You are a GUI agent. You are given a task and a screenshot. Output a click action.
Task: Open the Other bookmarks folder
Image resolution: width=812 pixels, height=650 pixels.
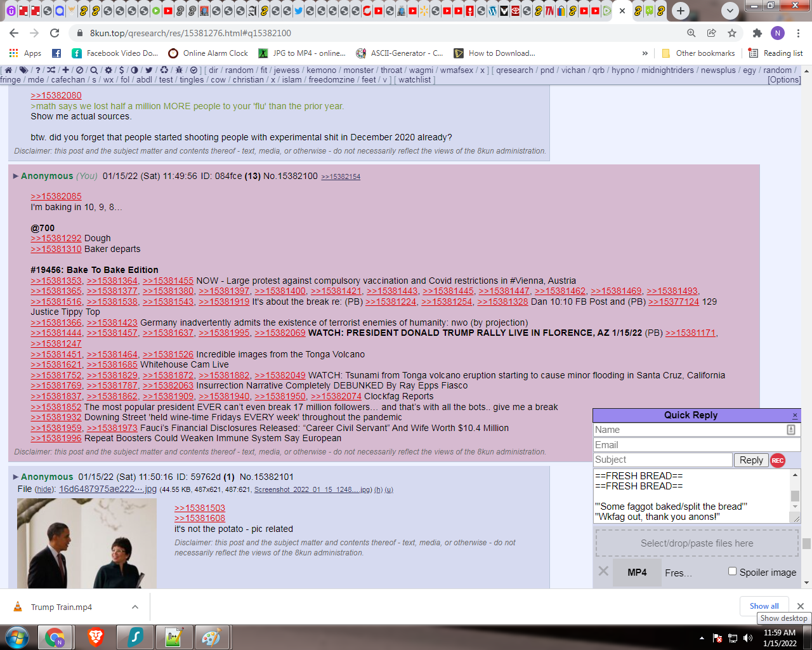(x=698, y=53)
